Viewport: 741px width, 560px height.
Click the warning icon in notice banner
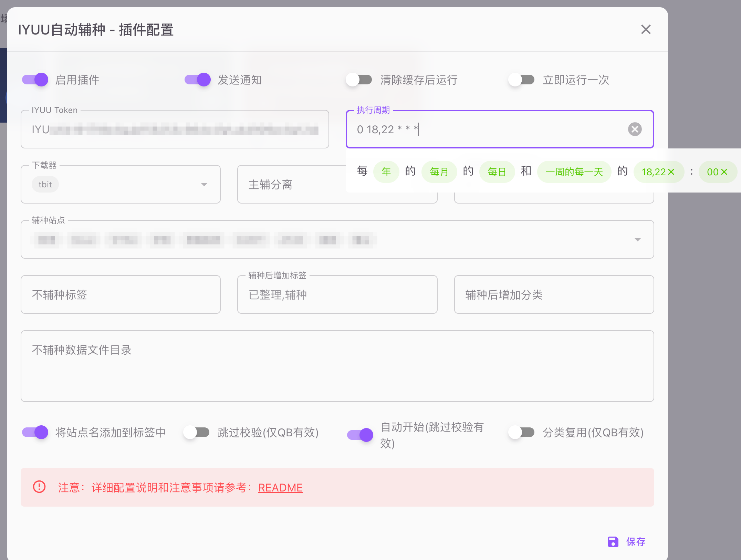(x=39, y=487)
